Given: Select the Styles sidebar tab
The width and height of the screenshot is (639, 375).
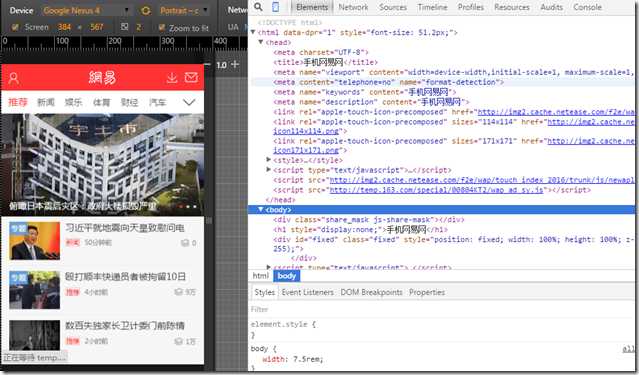Looking at the screenshot, I should (264, 292).
